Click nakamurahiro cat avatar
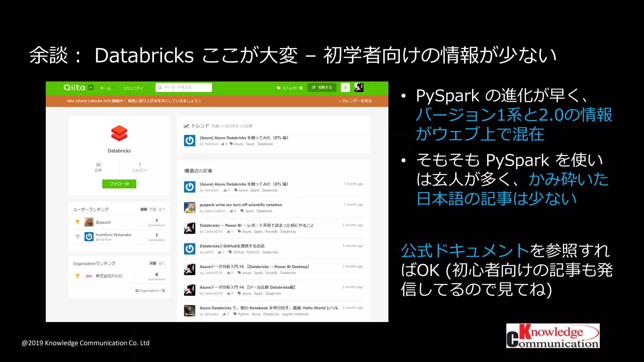 coord(190,207)
